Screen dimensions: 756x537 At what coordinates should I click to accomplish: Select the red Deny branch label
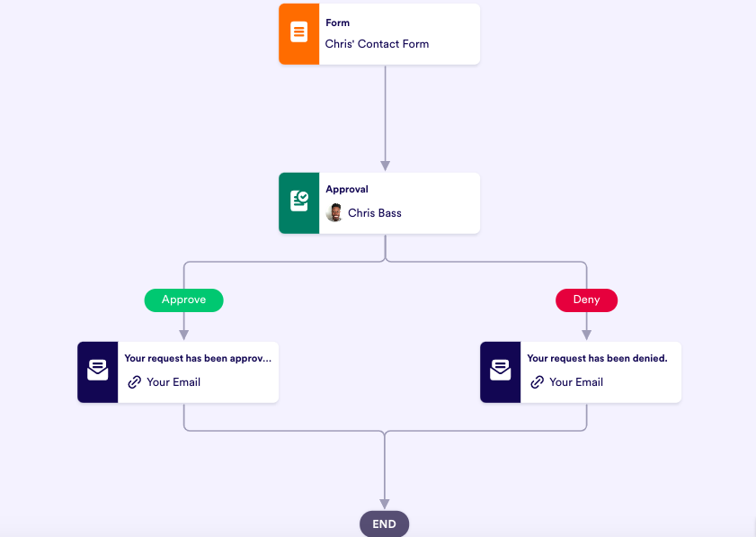pos(586,300)
